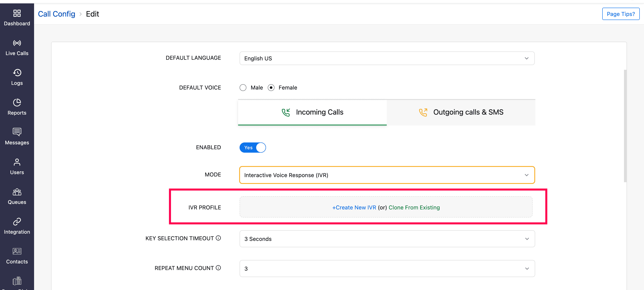
Task: Click the page vertical scrollbar
Action: tap(625, 126)
